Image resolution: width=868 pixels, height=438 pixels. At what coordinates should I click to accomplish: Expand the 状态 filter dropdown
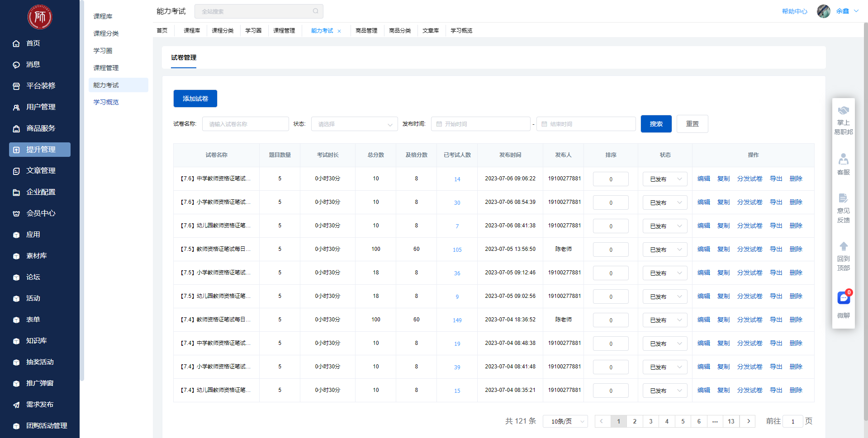354,124
